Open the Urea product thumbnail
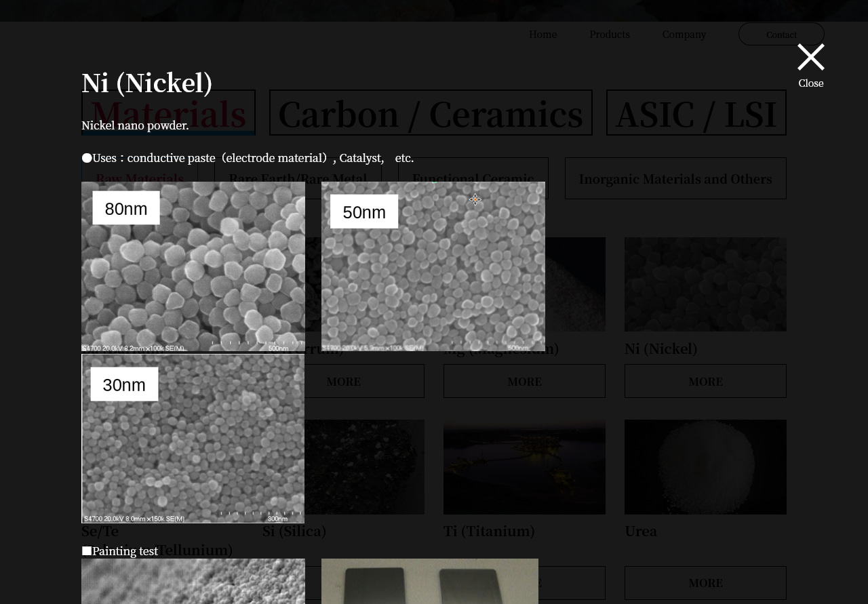The height and width of the screenshot is (604, 868). pos(705,467)
